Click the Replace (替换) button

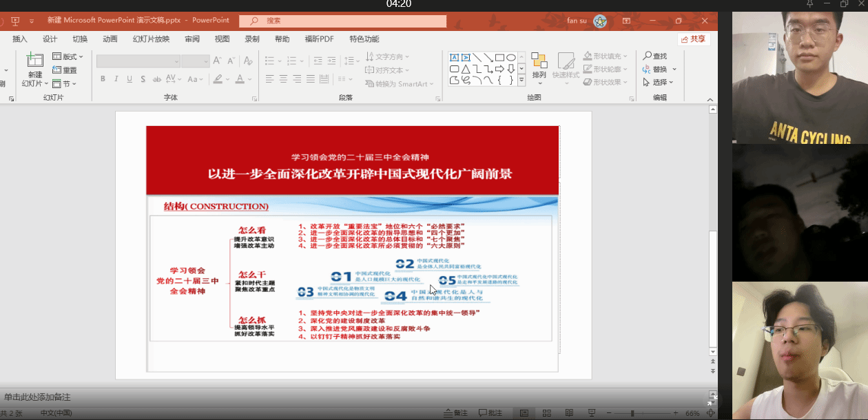(659, 70)
